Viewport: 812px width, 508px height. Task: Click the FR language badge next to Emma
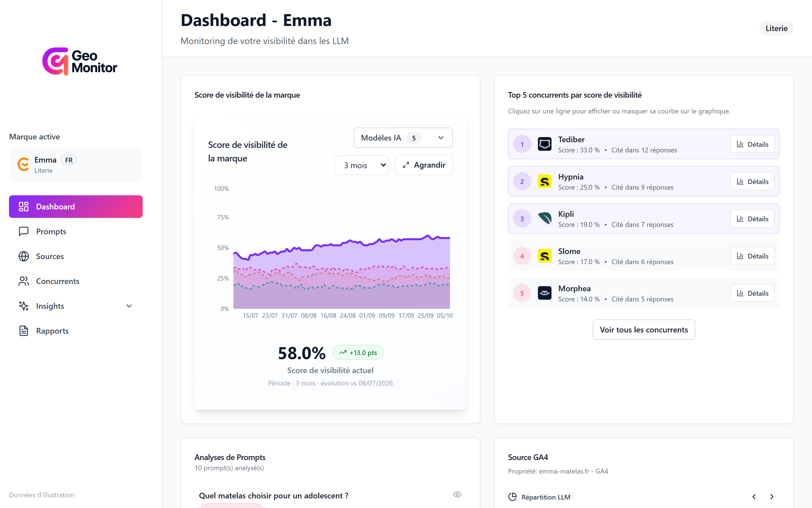click(69, 160)
